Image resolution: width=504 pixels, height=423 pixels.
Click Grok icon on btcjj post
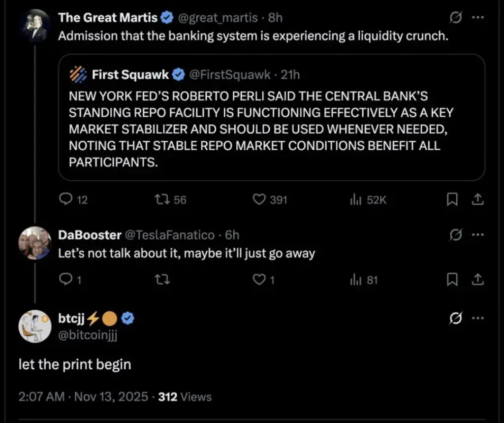pos(456,319)
